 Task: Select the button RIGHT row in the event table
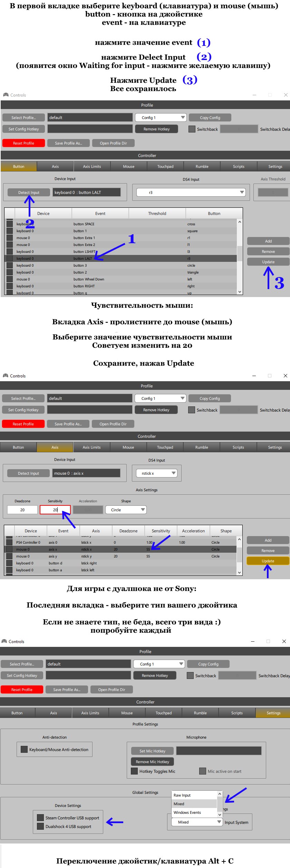pyautogui.click(x=121, y=286)
